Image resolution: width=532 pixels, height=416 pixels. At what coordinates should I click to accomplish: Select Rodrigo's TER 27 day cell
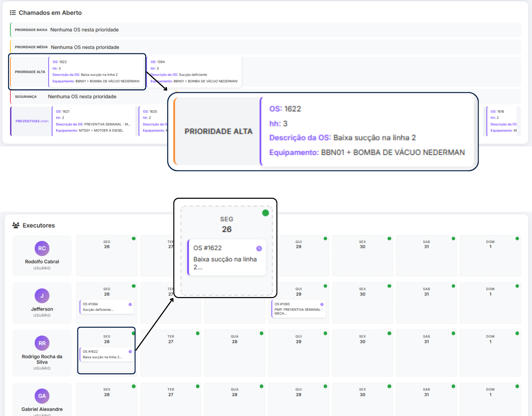171,353
